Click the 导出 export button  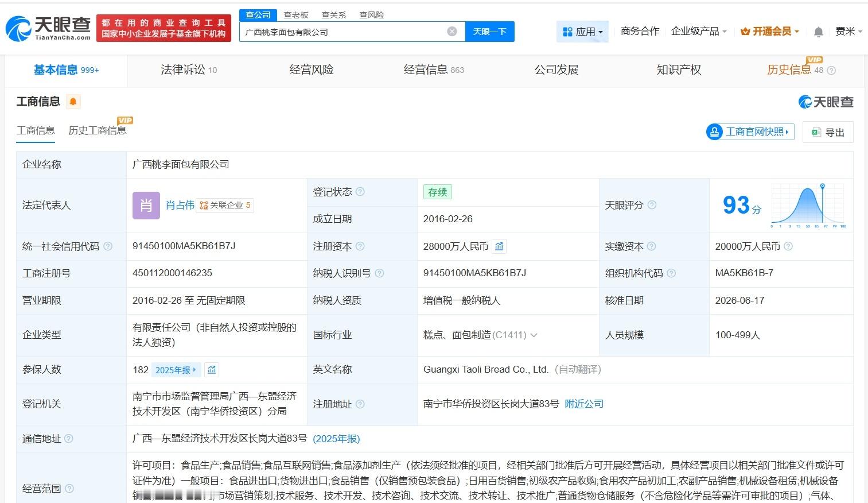tap(828, 132)
